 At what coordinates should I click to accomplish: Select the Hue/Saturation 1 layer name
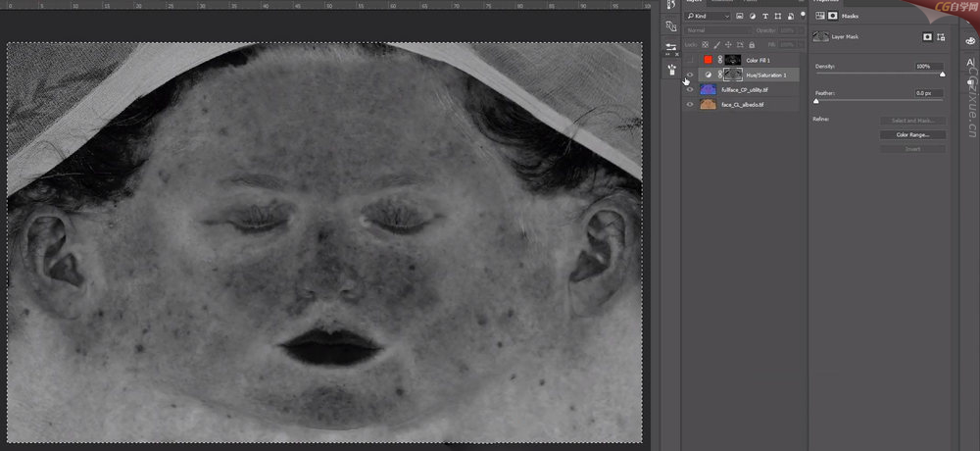(x=766, y=75)
